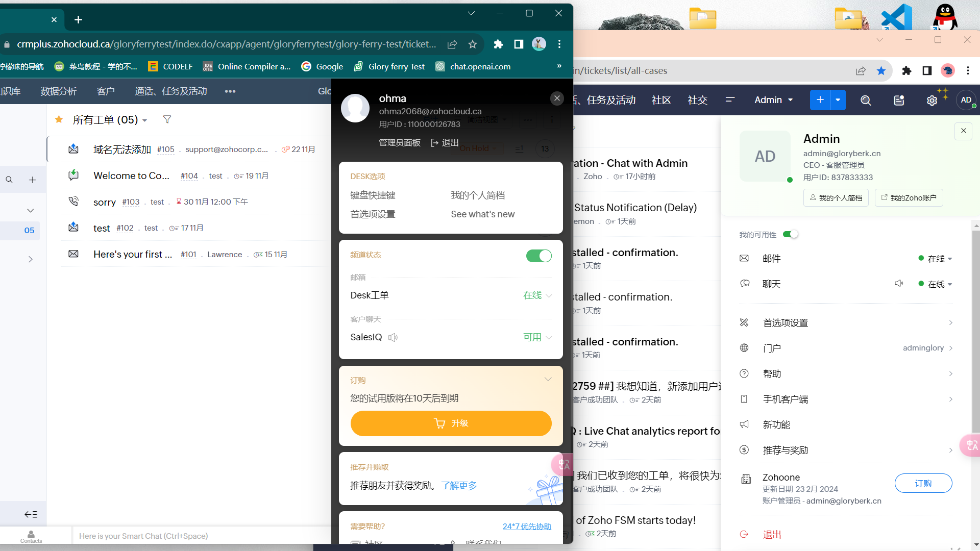Image resolution: width=980 pixels, height=551 pixels.
Task: Click the 24*7 优先协助 link
Action: (527, 527)
